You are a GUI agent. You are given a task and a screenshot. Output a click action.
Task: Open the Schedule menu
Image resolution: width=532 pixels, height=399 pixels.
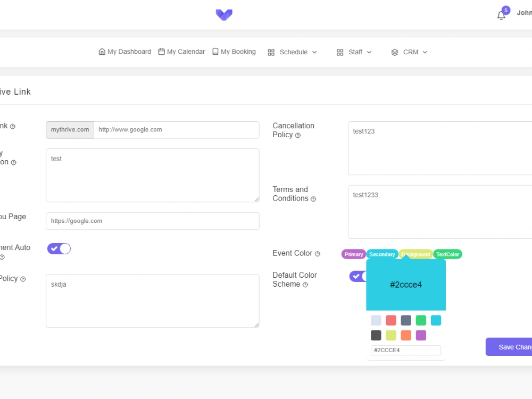pos(292,52)
